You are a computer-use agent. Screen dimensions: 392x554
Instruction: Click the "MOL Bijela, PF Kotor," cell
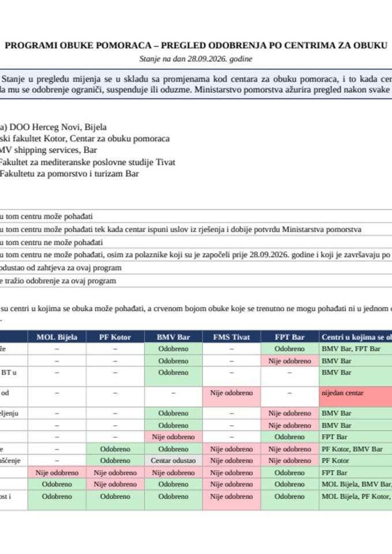click(x=356, y=500)
